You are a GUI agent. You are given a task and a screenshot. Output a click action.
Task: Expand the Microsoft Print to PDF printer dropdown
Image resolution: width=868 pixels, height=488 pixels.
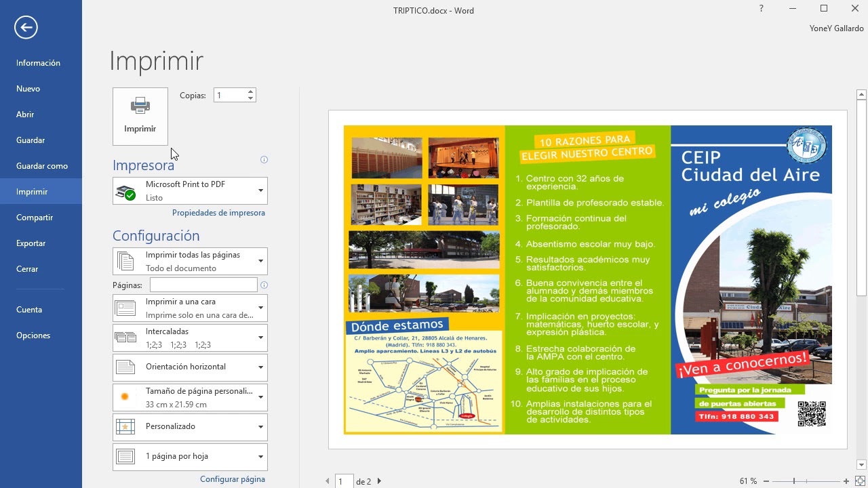tap(190, 191)
